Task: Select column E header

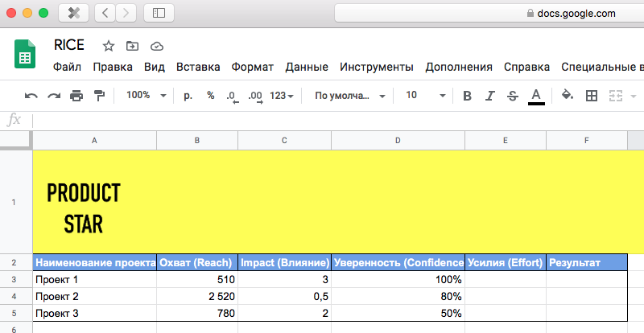Action: pos(506,141)
